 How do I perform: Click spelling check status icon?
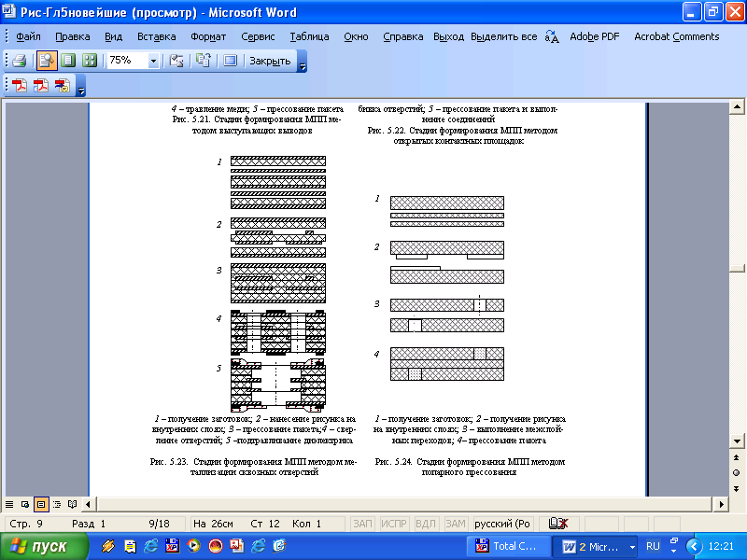tap(557, 524)
